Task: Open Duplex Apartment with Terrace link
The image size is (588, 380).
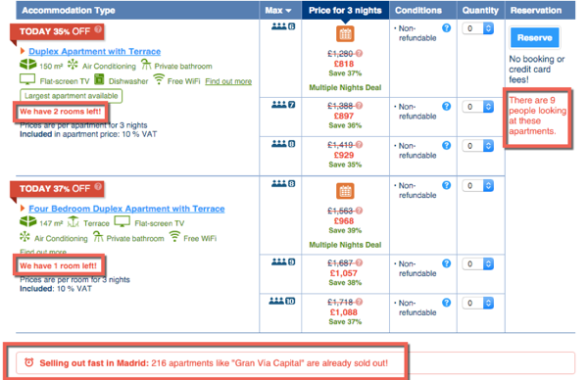Action: tap(95, 51)
